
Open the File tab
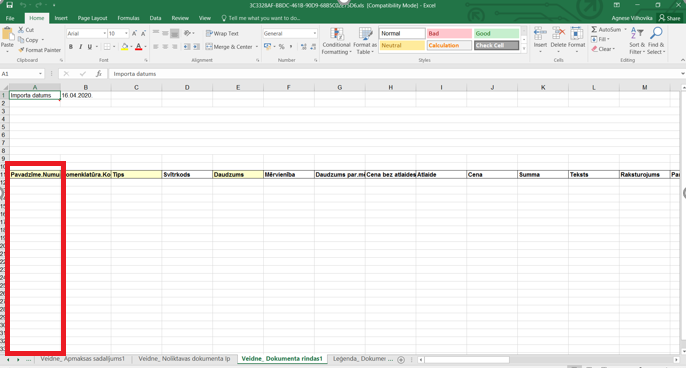click(10, 18)
